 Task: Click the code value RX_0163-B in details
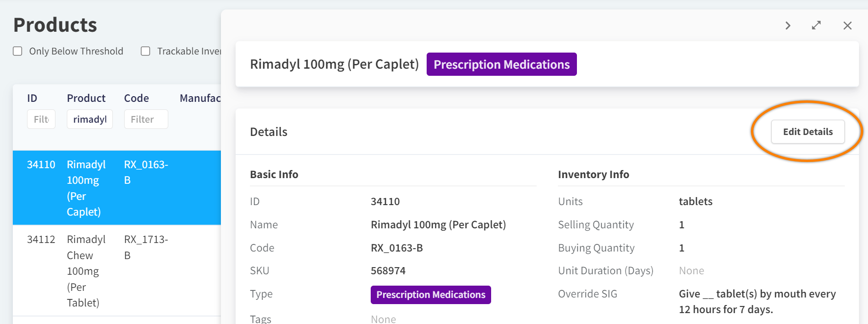(396, 248)
